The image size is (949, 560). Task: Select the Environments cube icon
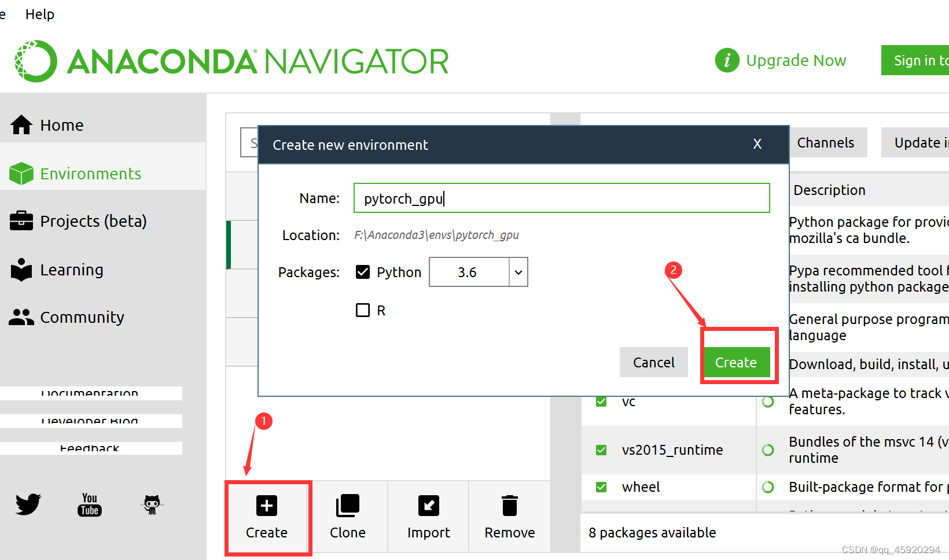pyautogui.click(x=21, y=173)
